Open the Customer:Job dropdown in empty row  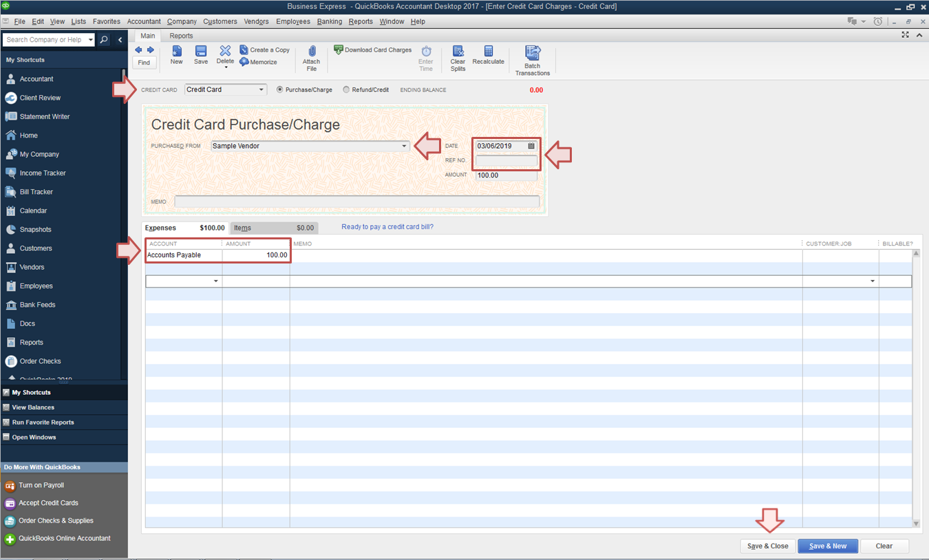click(x=873, y=281)
